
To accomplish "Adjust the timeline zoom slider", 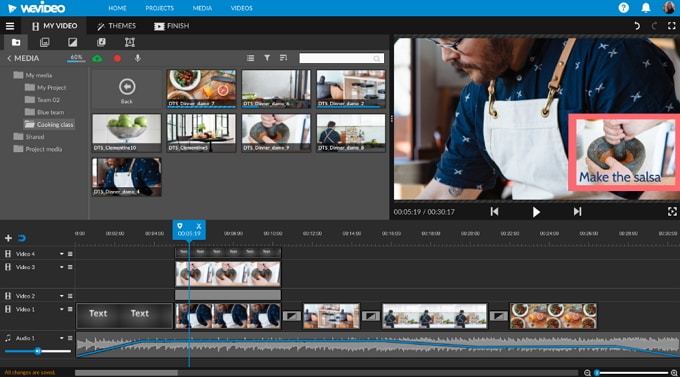I will pos(631,373).
